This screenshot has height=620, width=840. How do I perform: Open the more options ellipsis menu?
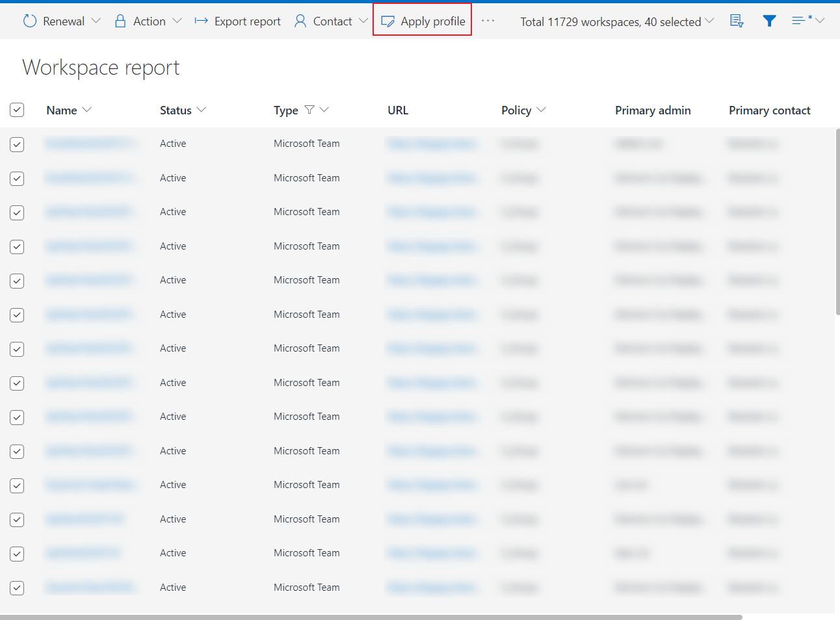coord(488,21)
